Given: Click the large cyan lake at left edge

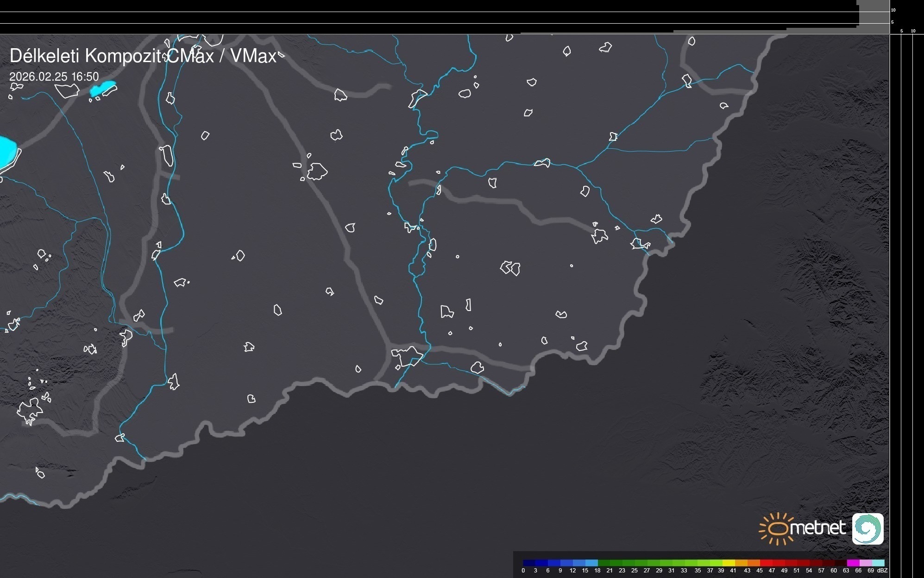Looking at the screenshot, I should point(6,152).
